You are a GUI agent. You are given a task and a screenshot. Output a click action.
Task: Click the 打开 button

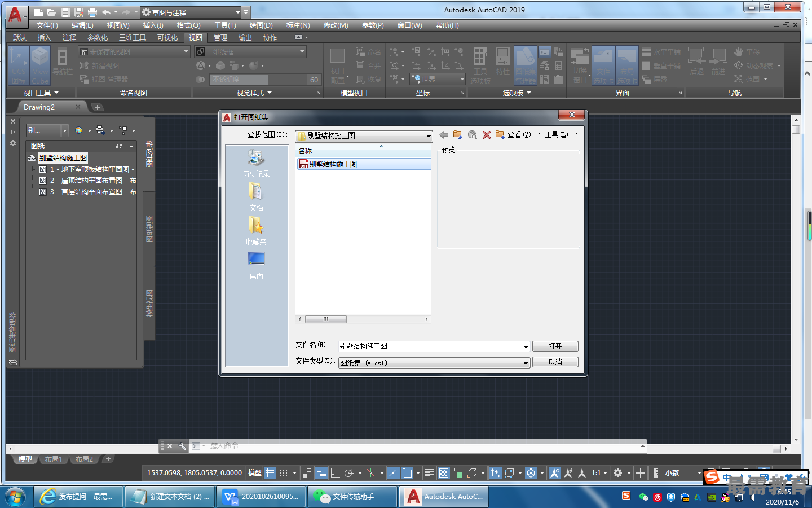click(x=555, y=347)
